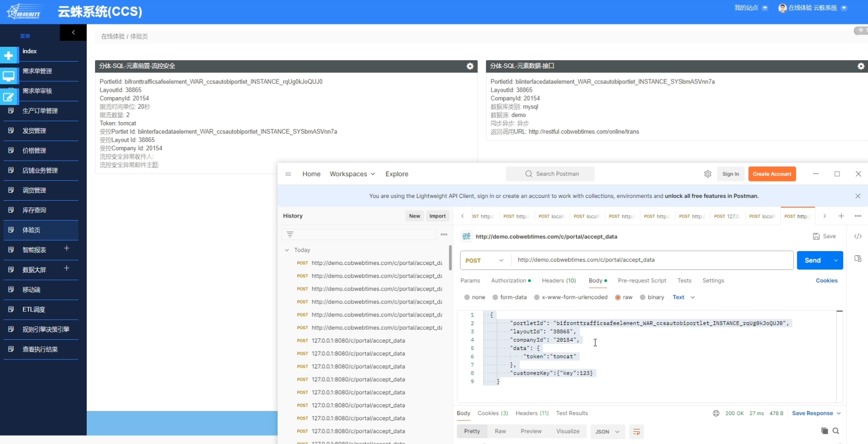Click the history filter icon

click(290, 234)
